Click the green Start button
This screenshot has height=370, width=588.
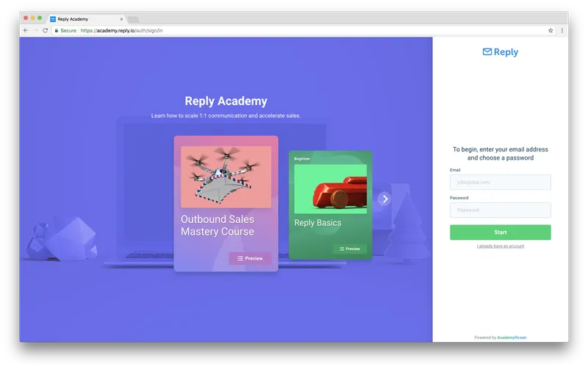click(501, 232)
